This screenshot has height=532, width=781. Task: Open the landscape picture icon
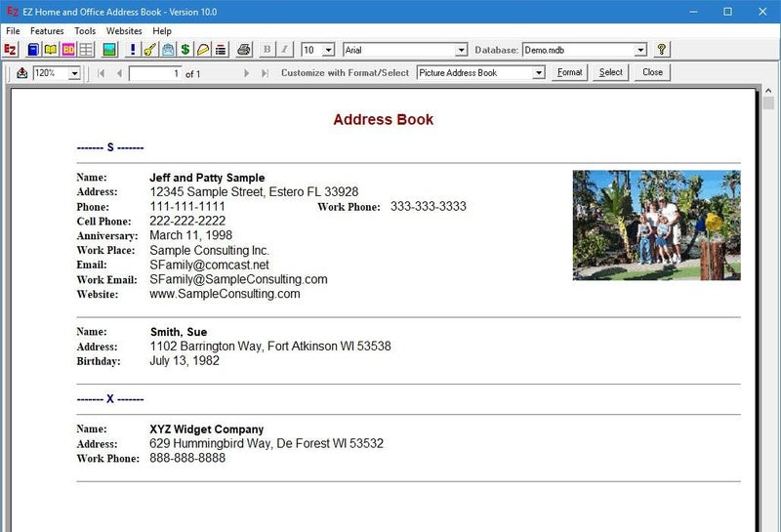(109, 50)
